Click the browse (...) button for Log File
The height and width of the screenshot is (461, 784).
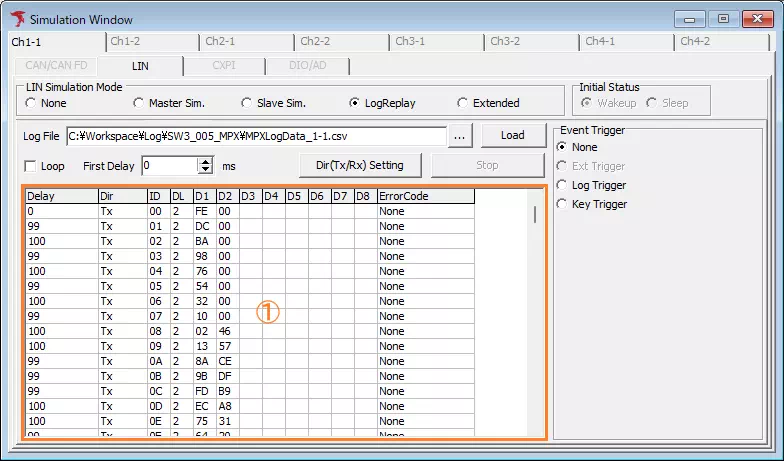(459, 135)
